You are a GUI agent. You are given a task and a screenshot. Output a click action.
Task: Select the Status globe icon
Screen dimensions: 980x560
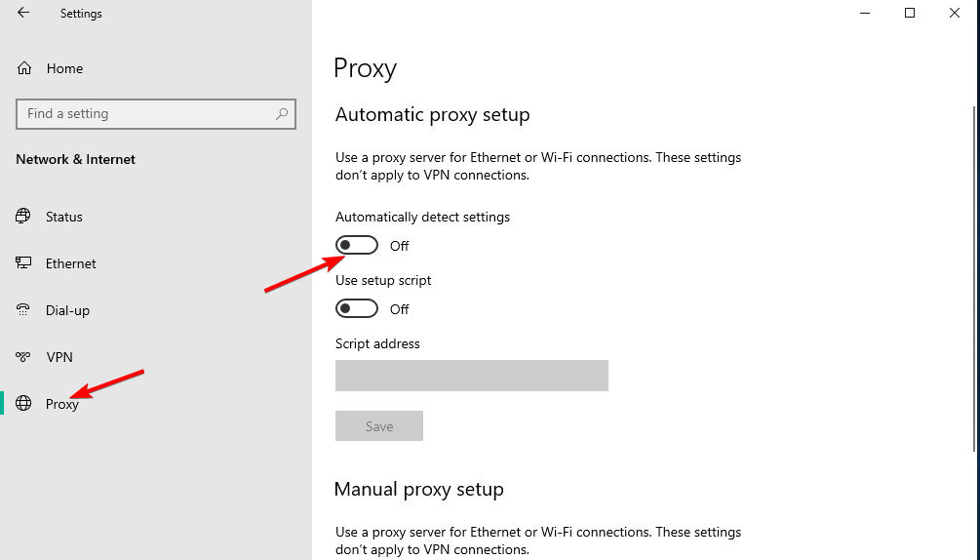pos(23,217)
